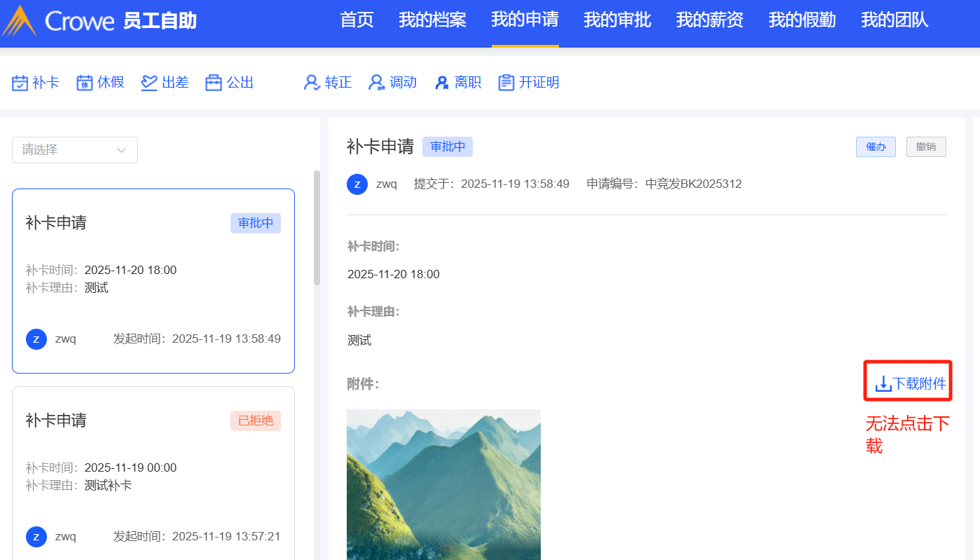Click the download icon beside 下载附件
The height and width of the screenshot is (560, 980).
[883, 383]
